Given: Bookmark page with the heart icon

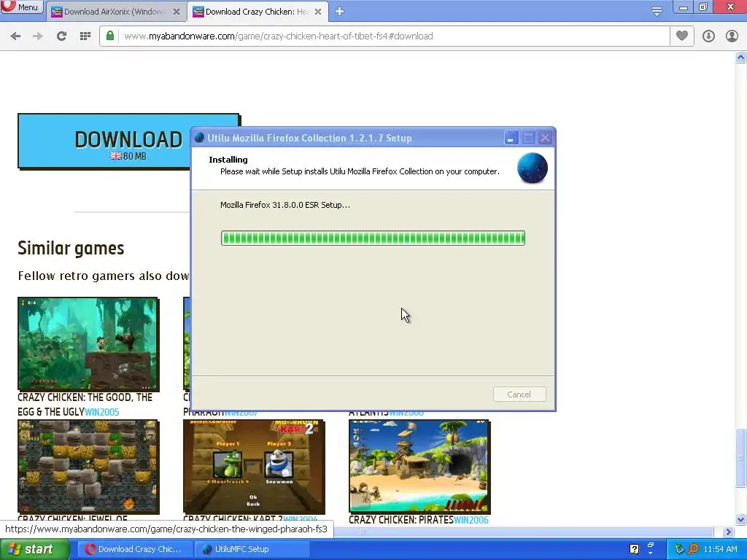Looking at the screenshot, I should (682, 36).
